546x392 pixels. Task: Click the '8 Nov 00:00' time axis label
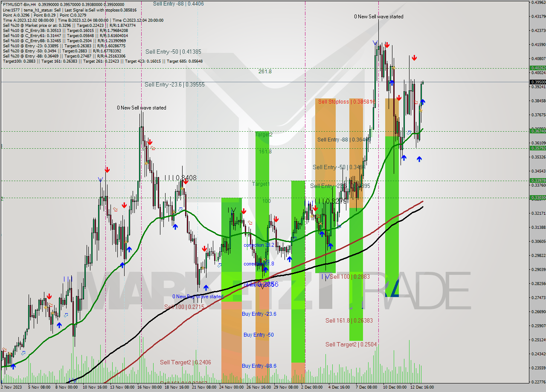66,387
